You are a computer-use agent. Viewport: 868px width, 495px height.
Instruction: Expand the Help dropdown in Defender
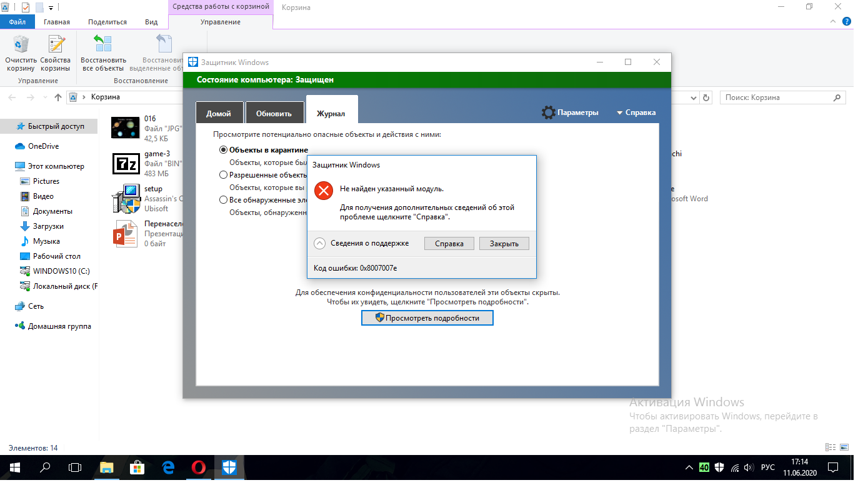click(636, 112)
